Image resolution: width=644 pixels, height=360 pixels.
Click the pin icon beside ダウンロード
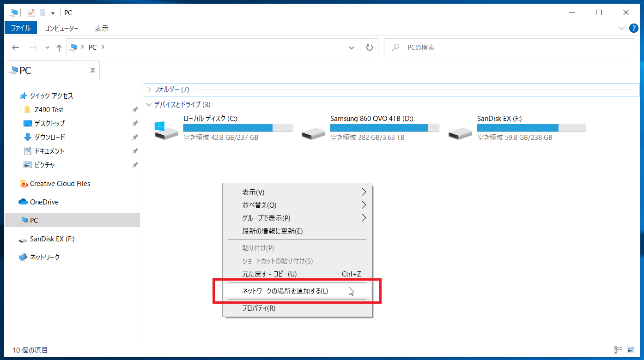click(x=135, y=138)
